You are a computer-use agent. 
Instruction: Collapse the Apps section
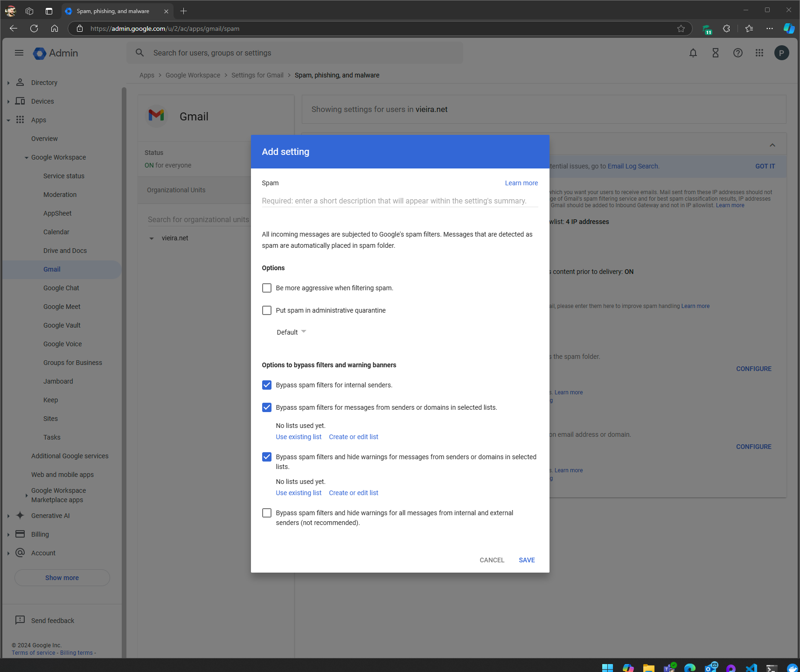pyautogui.click(x=8, y=120)
